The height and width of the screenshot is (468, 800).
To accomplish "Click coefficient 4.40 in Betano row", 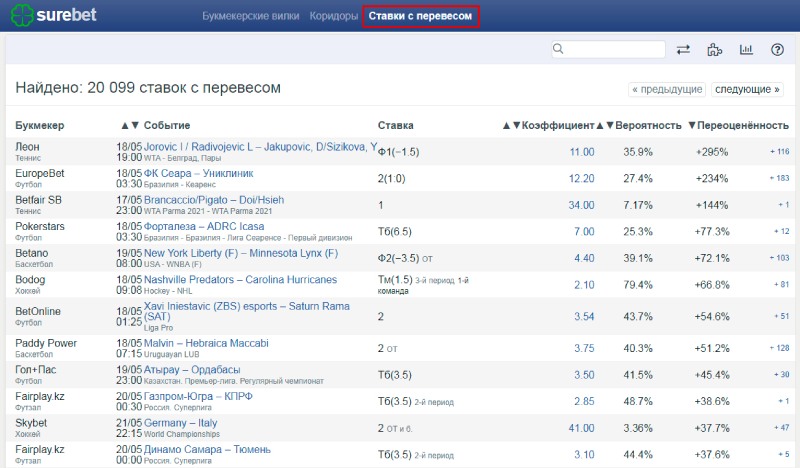I will 584,258.
